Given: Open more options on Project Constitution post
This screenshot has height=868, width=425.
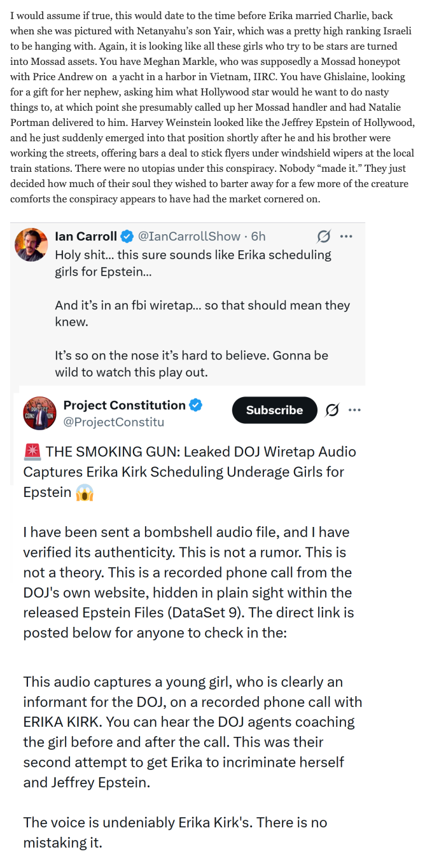Looking at the screenshot, I should point(354,410).
